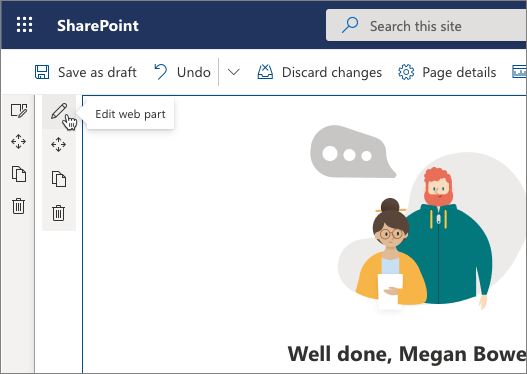Click Discard changes
This screenshot has height=374, width=527.
(x=320, y=72)
